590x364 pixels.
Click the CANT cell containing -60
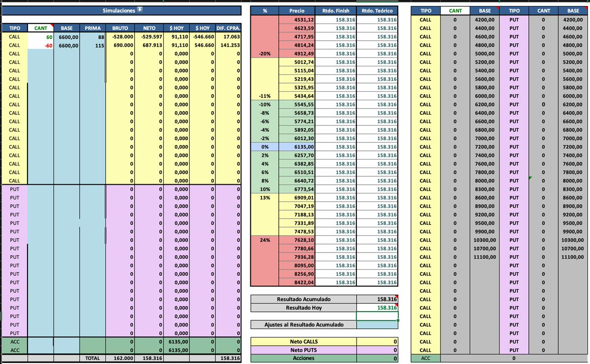click(40, 45)
